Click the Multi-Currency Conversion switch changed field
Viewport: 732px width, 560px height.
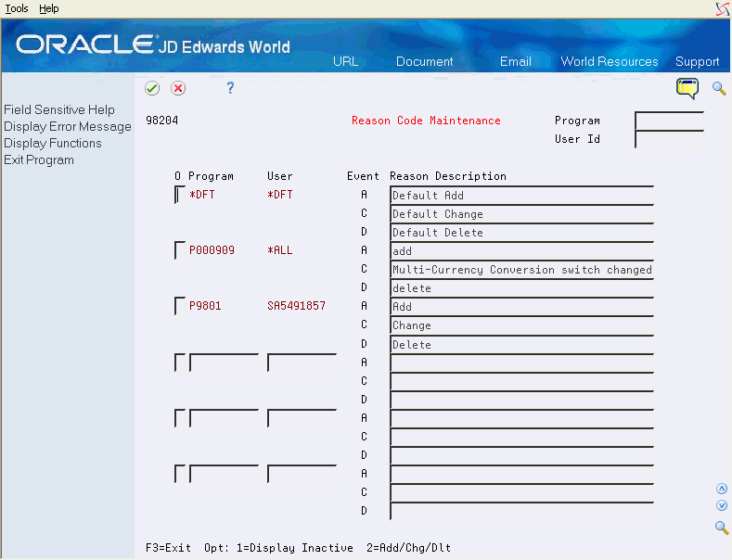tap(521, 269)
